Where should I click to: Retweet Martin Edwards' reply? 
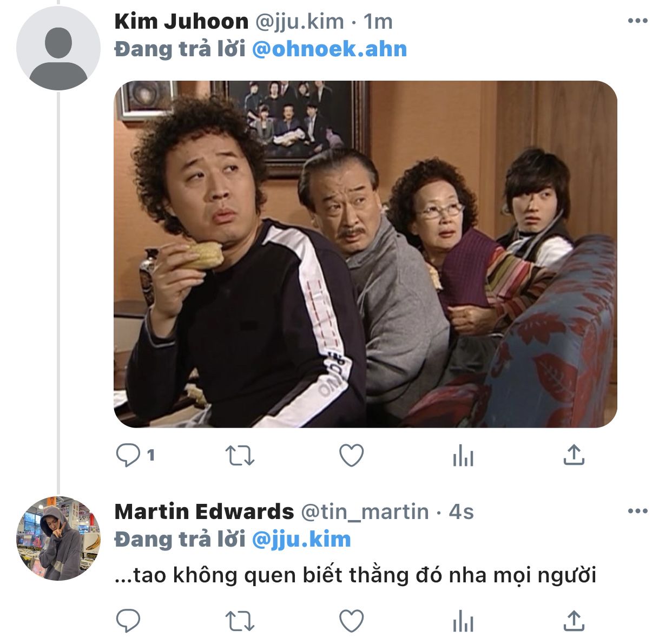(x=240, y=621)
